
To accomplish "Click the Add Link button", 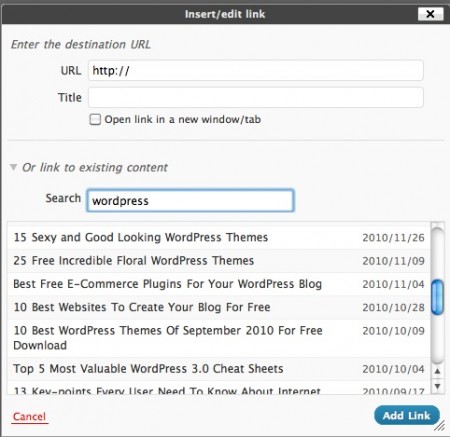I will pyautogui.click(x=407, y=415).
